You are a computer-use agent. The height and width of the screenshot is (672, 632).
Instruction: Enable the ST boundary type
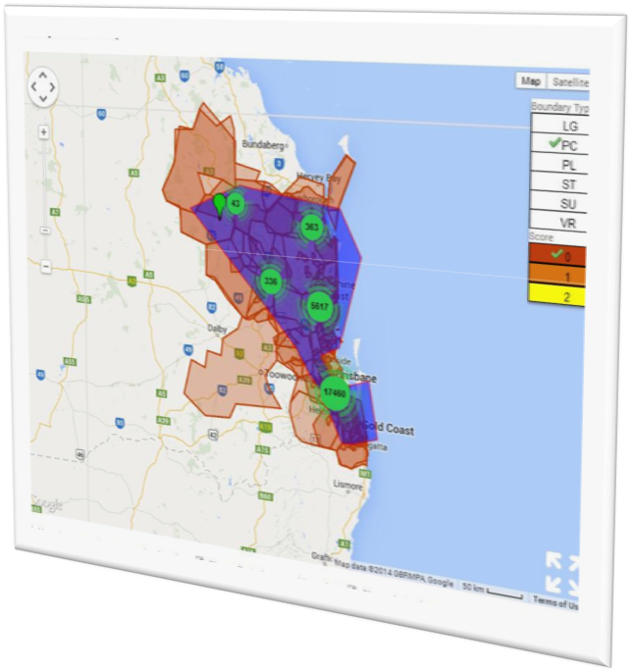(x=569, y=184)
